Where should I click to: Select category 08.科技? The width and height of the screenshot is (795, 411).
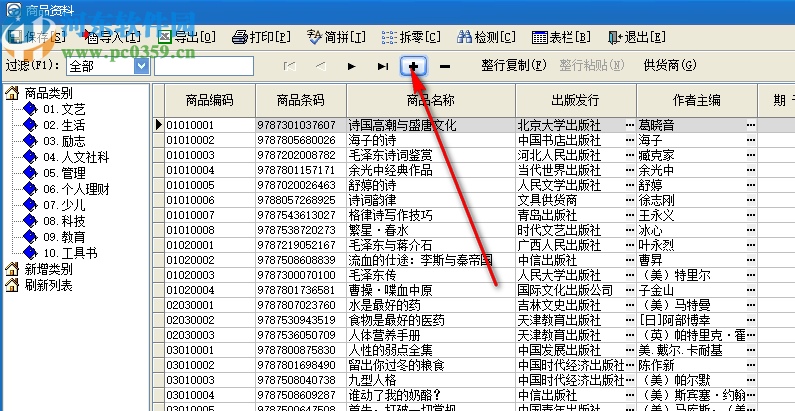[x=64, y=221]
